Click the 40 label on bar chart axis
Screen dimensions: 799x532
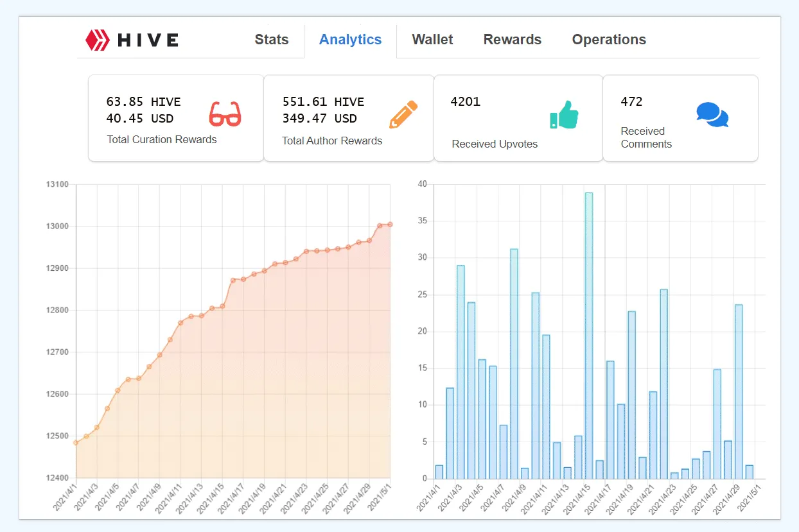coord(422,184)
